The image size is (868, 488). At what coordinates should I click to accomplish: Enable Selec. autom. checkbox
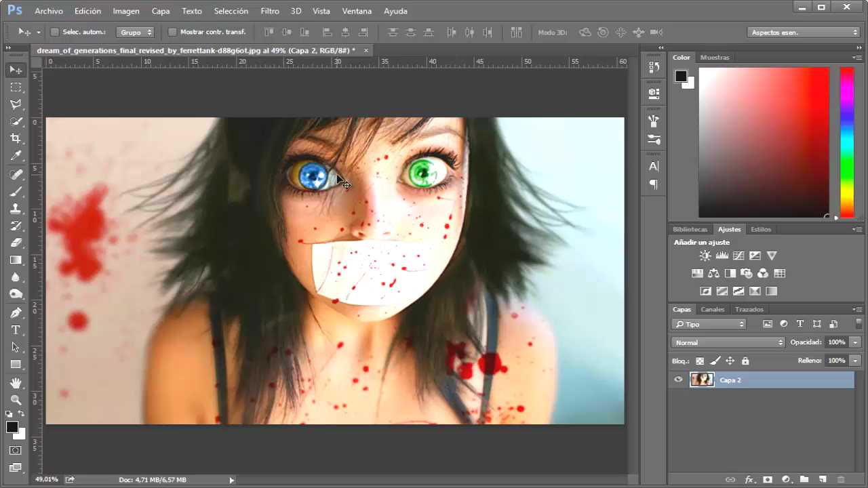(55, 32)
